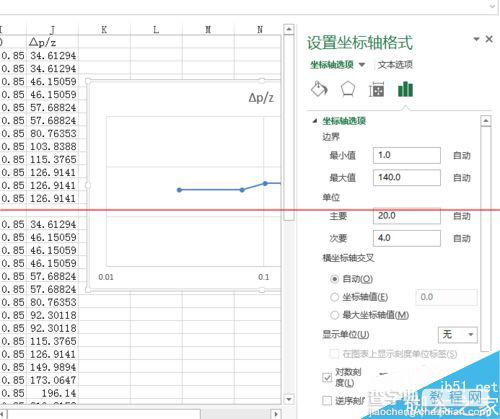The image size is (500, 419).
Task: Open the Effects pentagon icon
Action: click(x=348, y=89)
